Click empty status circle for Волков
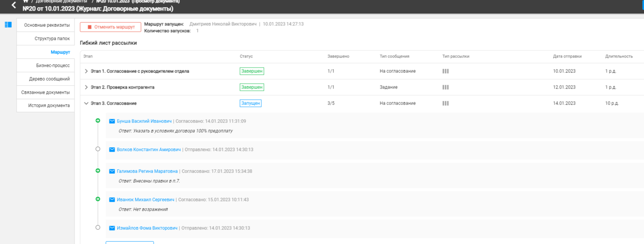This screenshot has height=244, width=644. tap(98, 149)
